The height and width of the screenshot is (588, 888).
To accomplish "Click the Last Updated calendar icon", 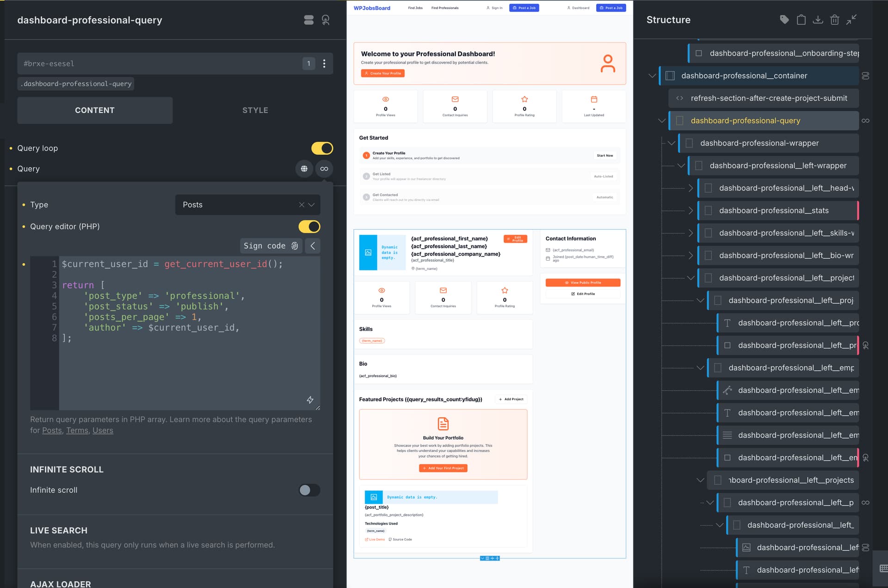I will click(594, 99).
